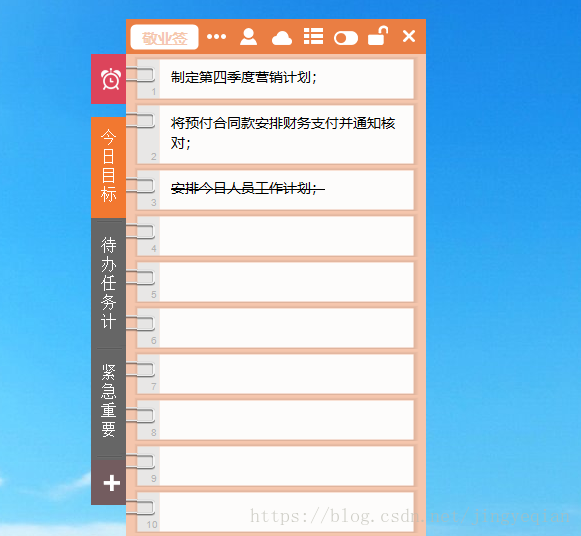Click the paperclip on note 8
This screenshot has width=581, height=536.
tap(140, 415)
